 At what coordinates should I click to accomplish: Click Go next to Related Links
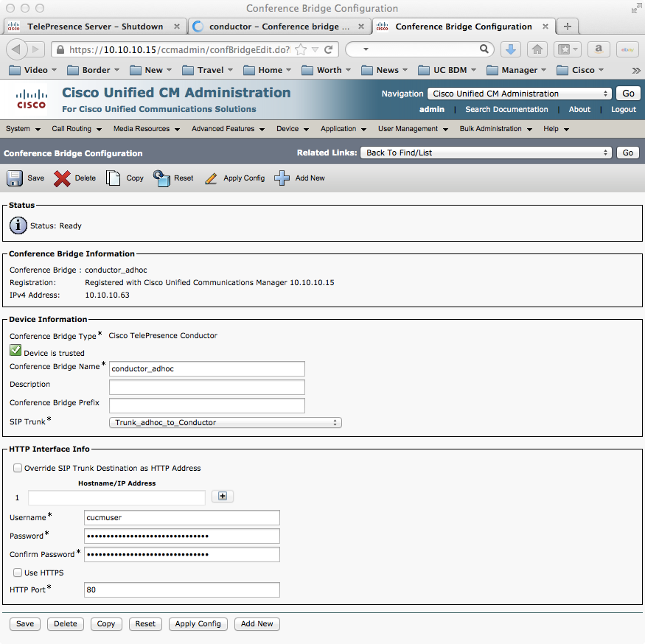[628, 153]
